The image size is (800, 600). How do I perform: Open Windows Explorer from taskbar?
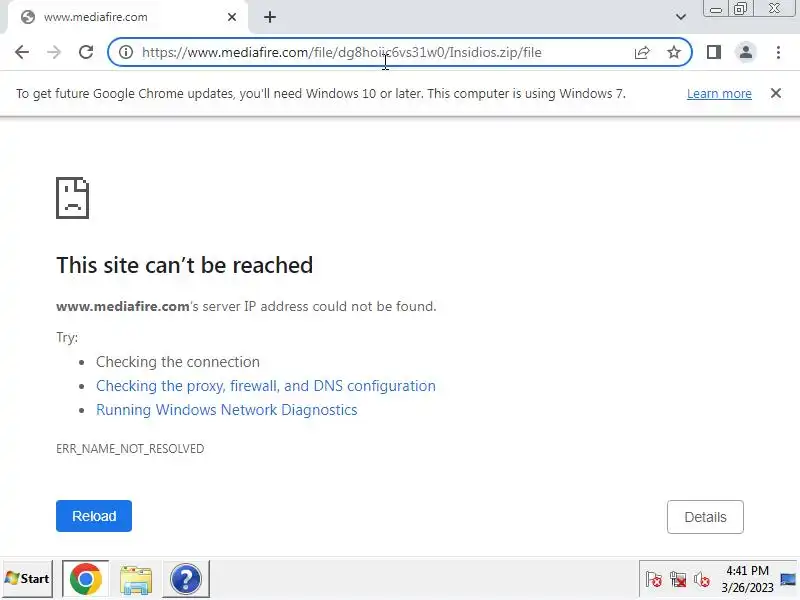pos(136,579)
